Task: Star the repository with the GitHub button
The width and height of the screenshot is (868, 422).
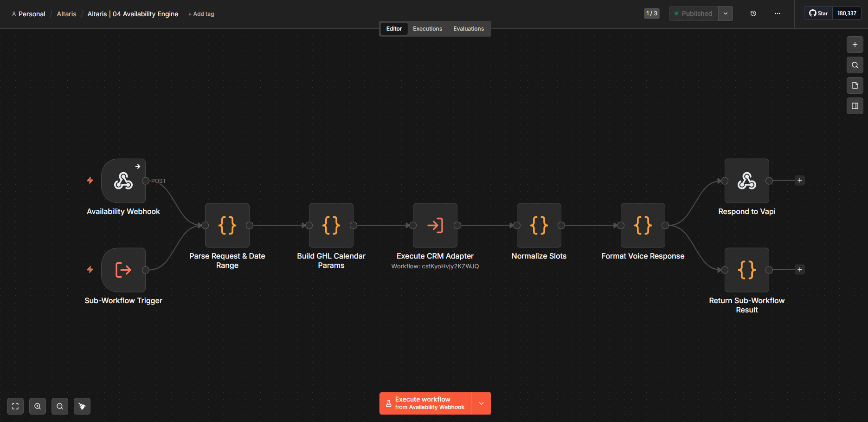Action: coord(817,13)
